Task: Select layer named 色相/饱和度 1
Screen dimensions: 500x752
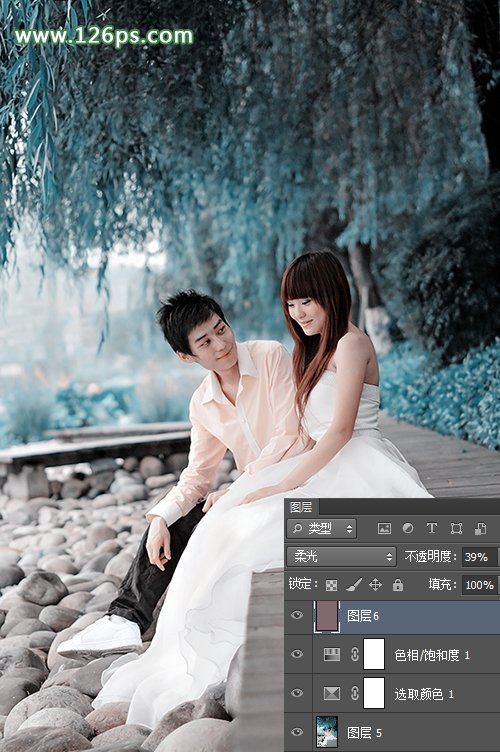Action: [x=432, y=655]
